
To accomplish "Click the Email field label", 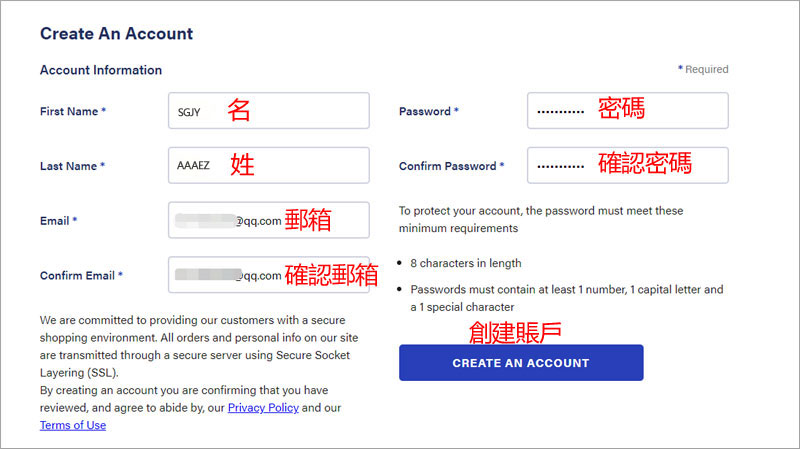I will tap(58, 221).
